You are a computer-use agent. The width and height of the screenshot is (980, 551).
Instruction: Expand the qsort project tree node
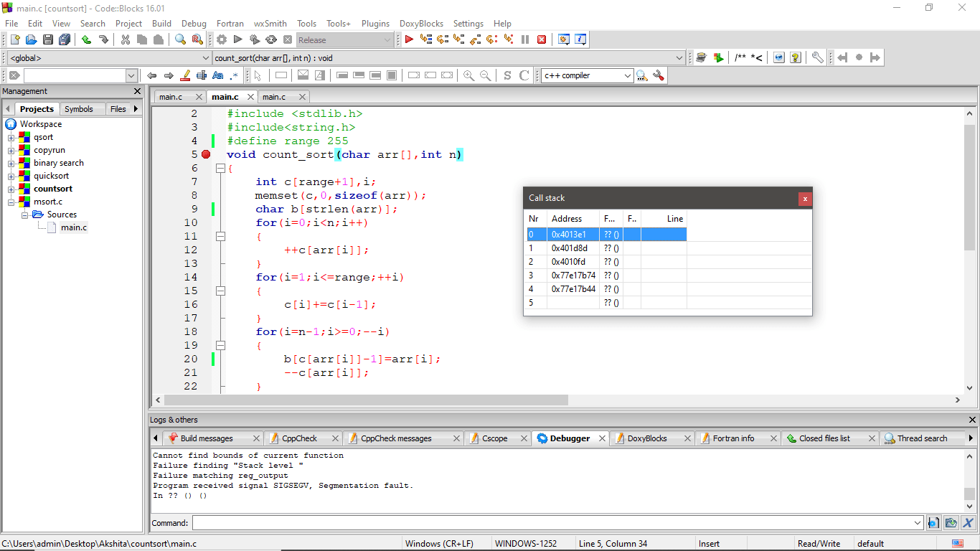click(11, 138)
